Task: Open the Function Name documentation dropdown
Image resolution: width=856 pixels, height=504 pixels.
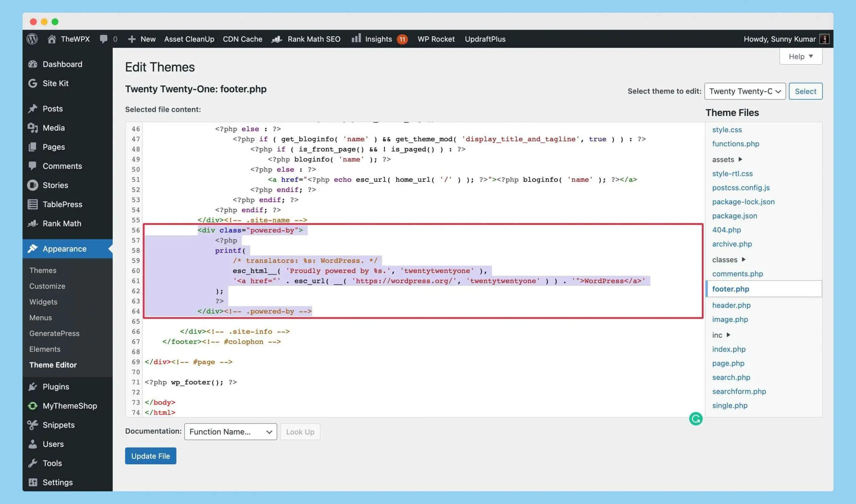Action: [x=230, y=431]
